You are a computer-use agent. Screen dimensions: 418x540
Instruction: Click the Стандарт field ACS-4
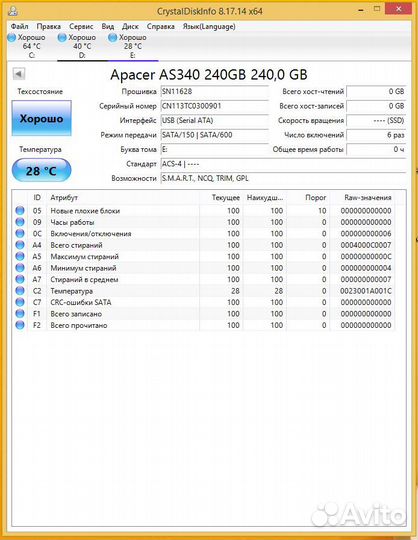point(283,164)
